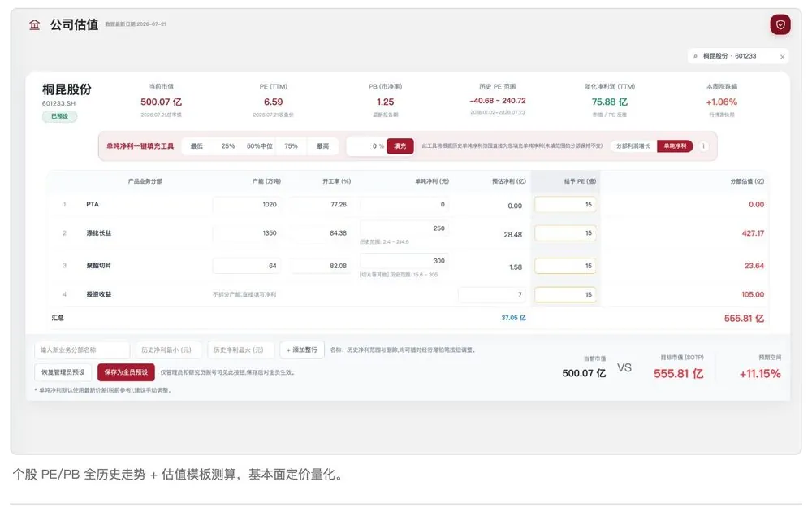Edit 涤纶长丝 operating rate 84.38
Image resolution: width=812 pixels, height=508 pixels.
[319, 233]
